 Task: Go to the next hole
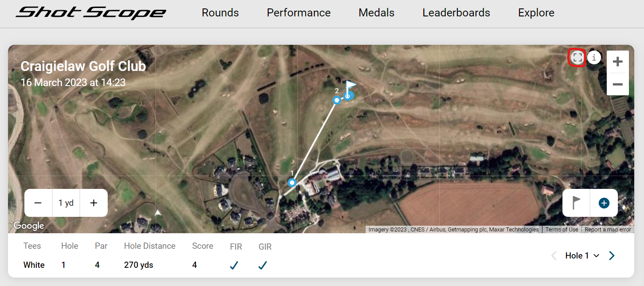coord(612,255)
